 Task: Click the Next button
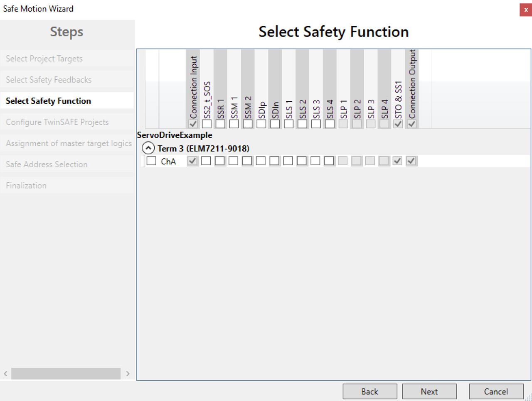429,391
